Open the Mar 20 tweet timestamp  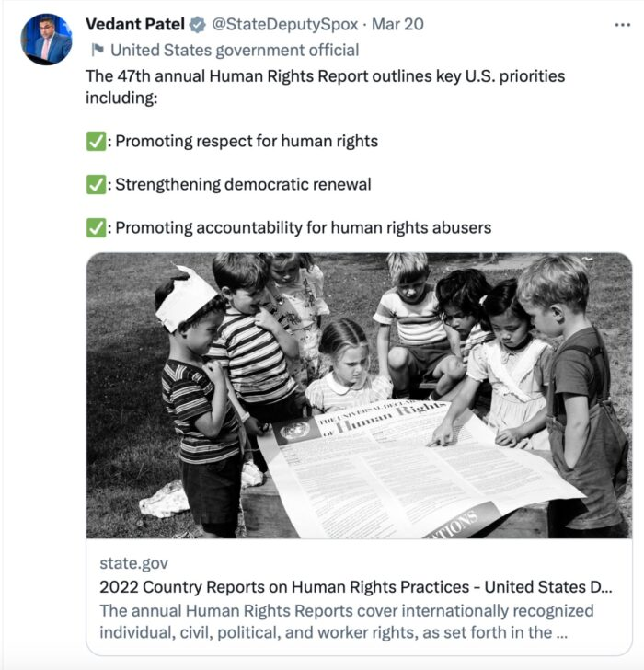pyautogui.click(x=397, y=24)
